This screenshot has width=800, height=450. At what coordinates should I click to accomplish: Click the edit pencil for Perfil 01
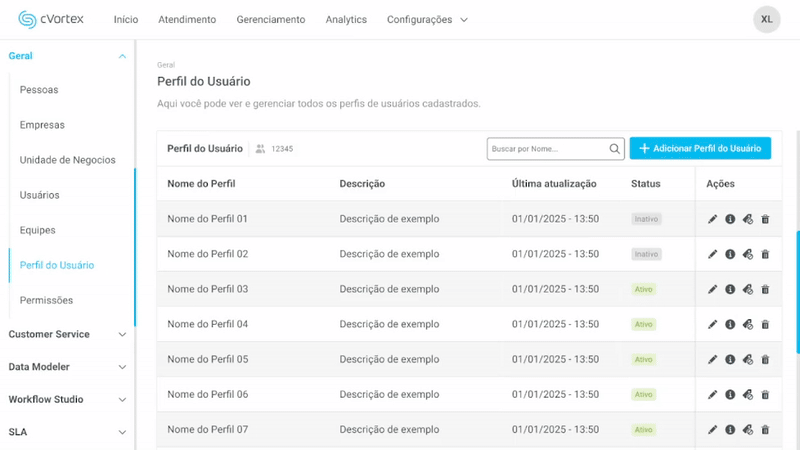click(713, 219)
